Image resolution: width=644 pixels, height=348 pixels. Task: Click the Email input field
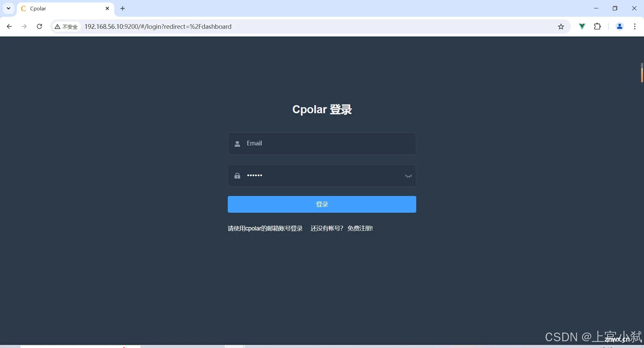click(x=322, y=144)
